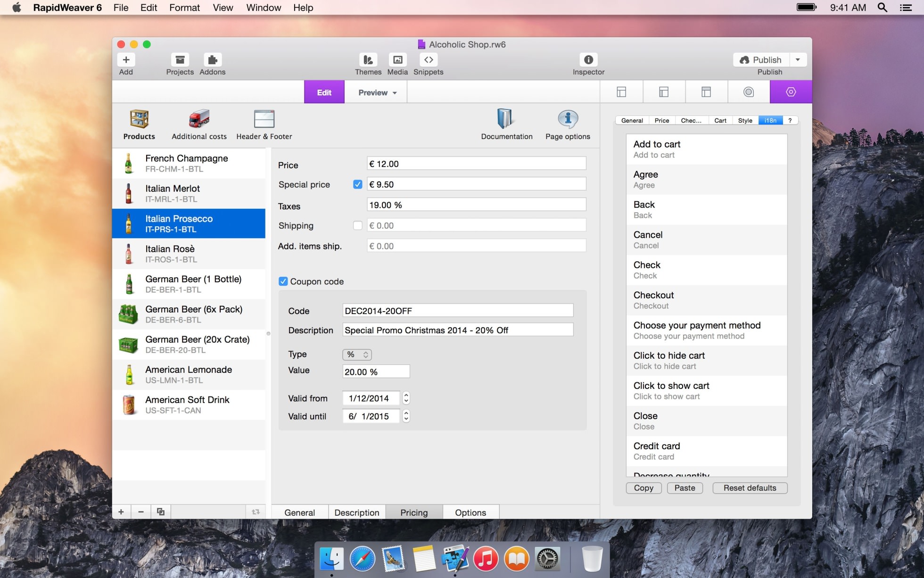Open the Snippets icon
Screen dimensions: 924x578
pos(429,60)
